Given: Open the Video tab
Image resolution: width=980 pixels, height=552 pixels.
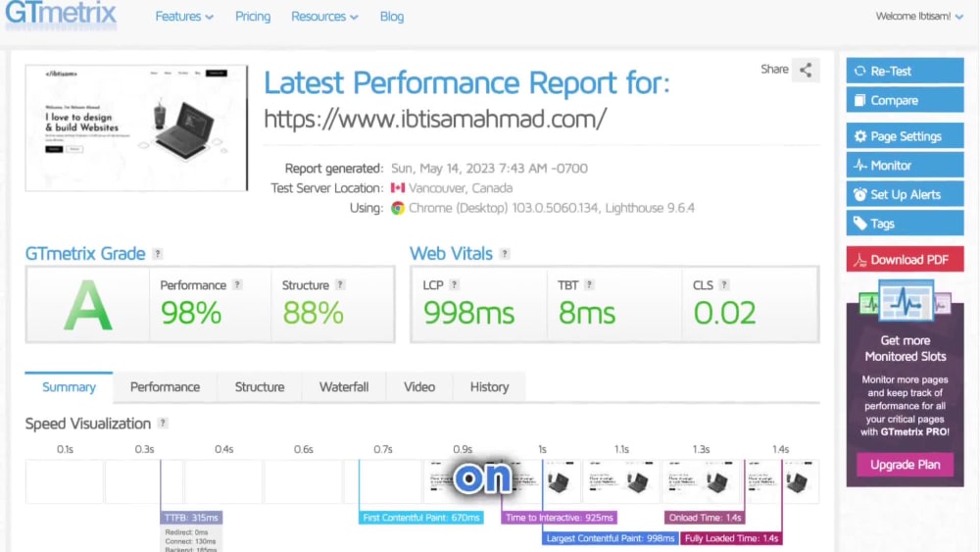Looking at the screenshot, I should (419, 387).
